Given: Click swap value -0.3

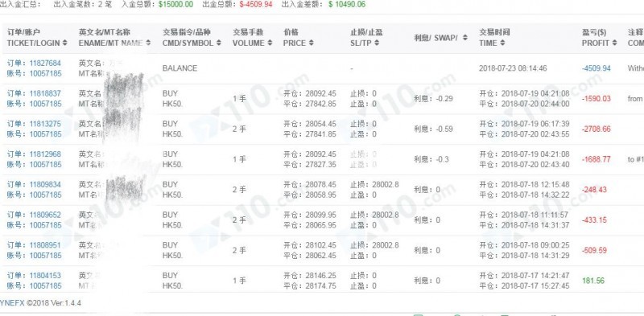Looking at the screenshot, I should (x=442, y=160).
